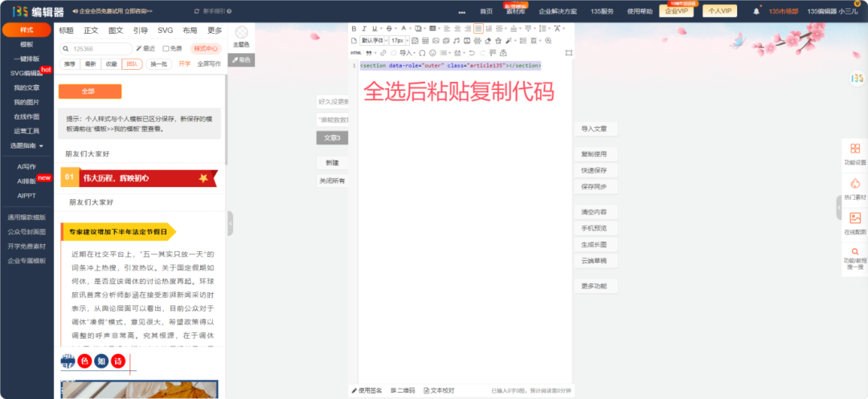Click the new blank document icon
The width and height of the screenshot is (868, 399).
(354, 40)
